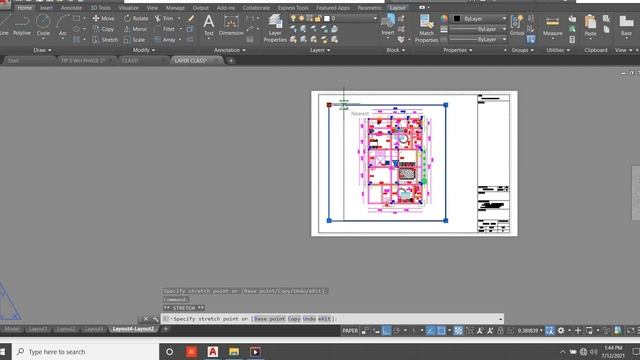Click the Rotate tool
The image size is (640, 360).
coord(136,18)
